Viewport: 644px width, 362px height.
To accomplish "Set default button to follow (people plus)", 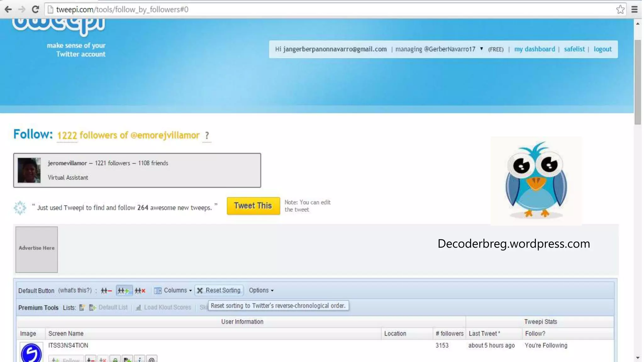I will pos(124,291).
